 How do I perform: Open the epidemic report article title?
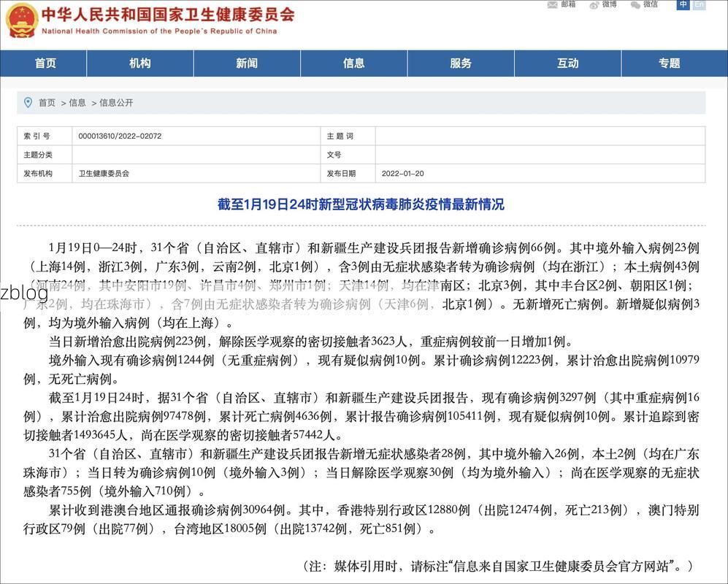(x=364, y=204)
